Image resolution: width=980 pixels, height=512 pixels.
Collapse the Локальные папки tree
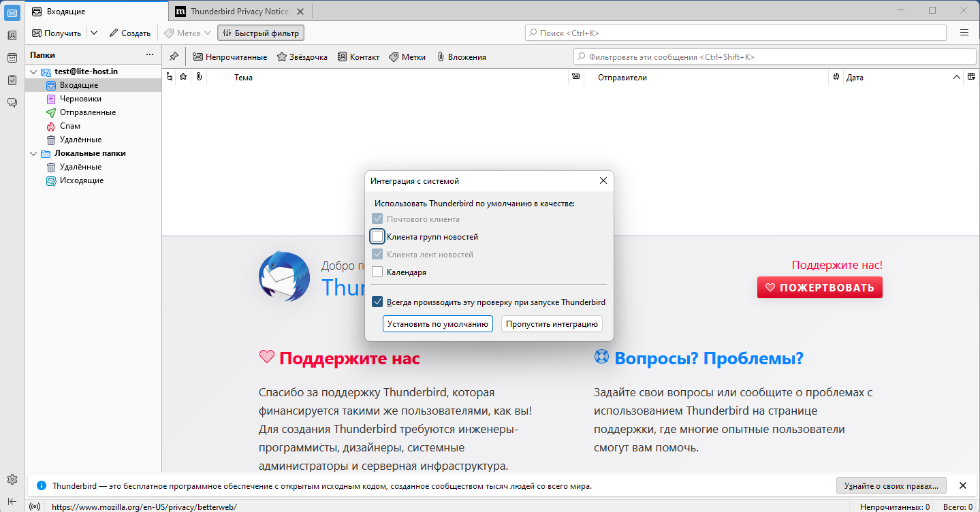pos(33,153)
